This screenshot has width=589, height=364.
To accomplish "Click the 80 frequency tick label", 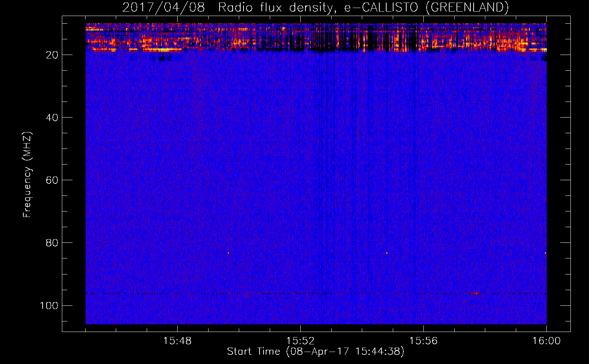I will (52, 243).
